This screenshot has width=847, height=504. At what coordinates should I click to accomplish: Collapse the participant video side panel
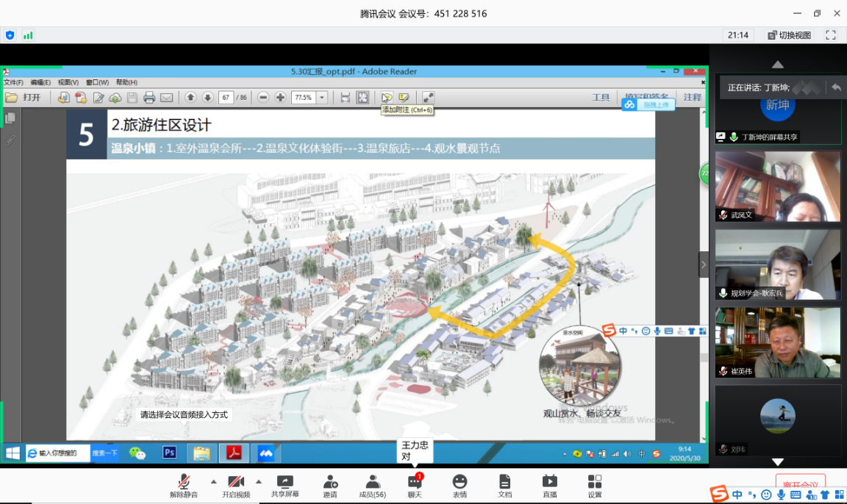click(x=704, y=264)
